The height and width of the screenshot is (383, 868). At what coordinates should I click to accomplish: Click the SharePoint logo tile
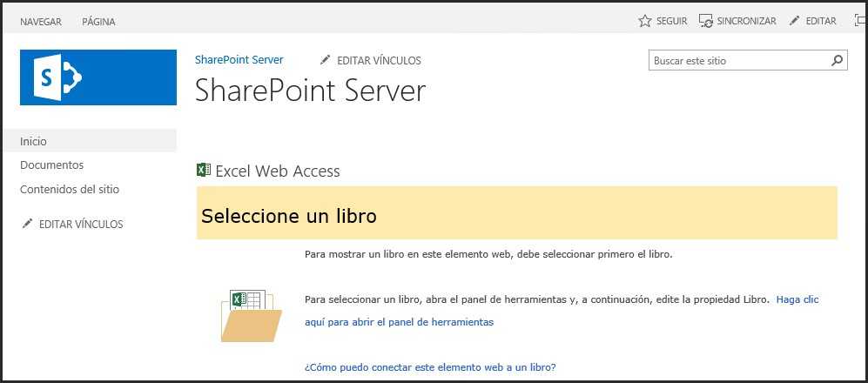pos(98,77)
